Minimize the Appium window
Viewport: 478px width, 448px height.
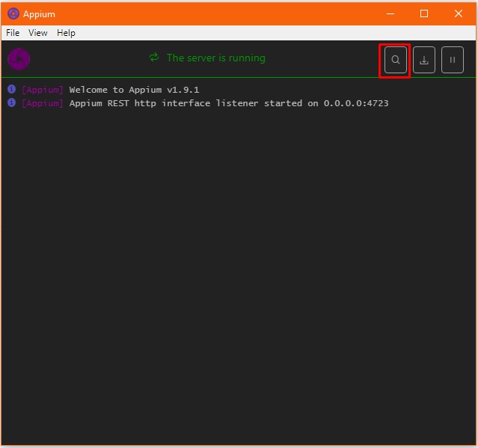(x=390, y=13)
